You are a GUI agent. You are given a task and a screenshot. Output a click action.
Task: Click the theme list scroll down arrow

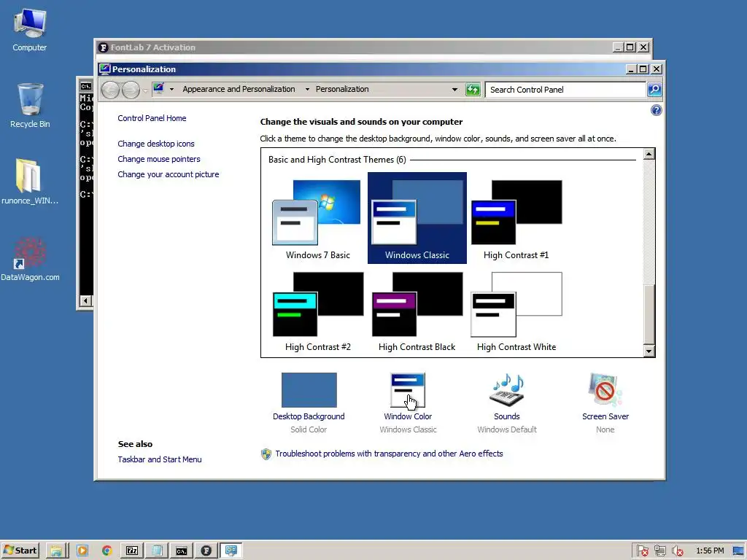click(649, 351)
